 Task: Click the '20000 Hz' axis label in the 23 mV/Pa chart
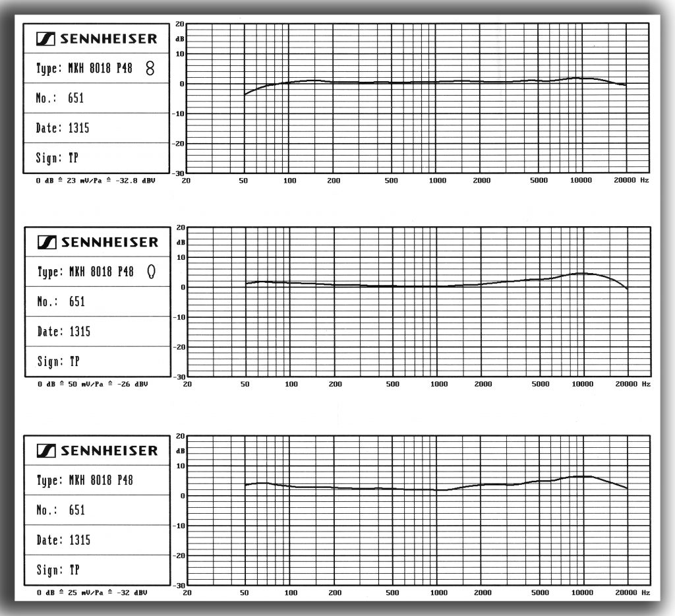(631, 180)
